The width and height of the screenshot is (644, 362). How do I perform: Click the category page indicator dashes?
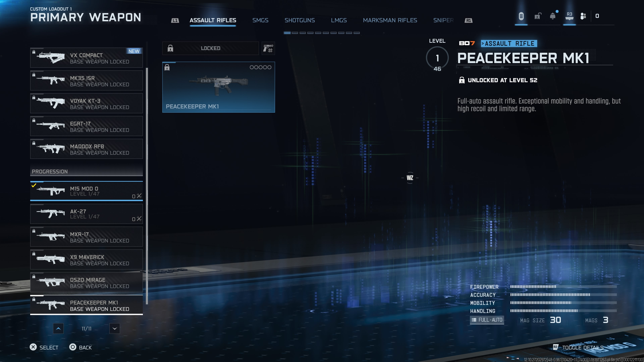322,33
